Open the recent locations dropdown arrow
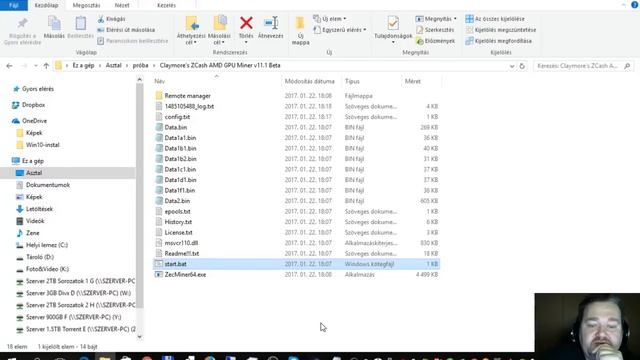Image resolution: width=640 pixels, height=360 pixels. tap(36, 66)
